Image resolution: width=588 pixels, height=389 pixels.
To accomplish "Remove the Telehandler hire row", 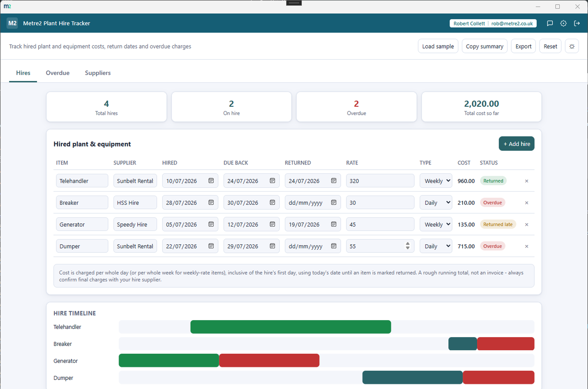I will pos(526,181).
